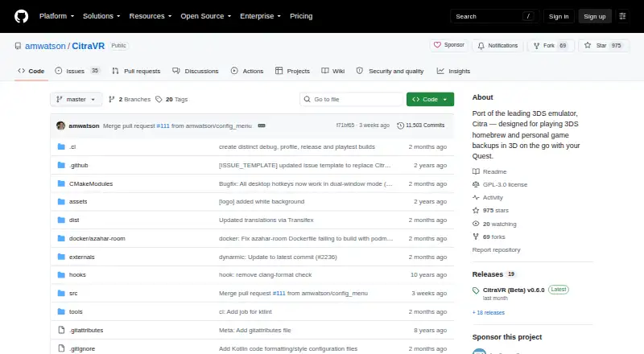Viewport: 644px width, 354px height.
Task: Click the GitHub logo icon
Action: [22, 16]
